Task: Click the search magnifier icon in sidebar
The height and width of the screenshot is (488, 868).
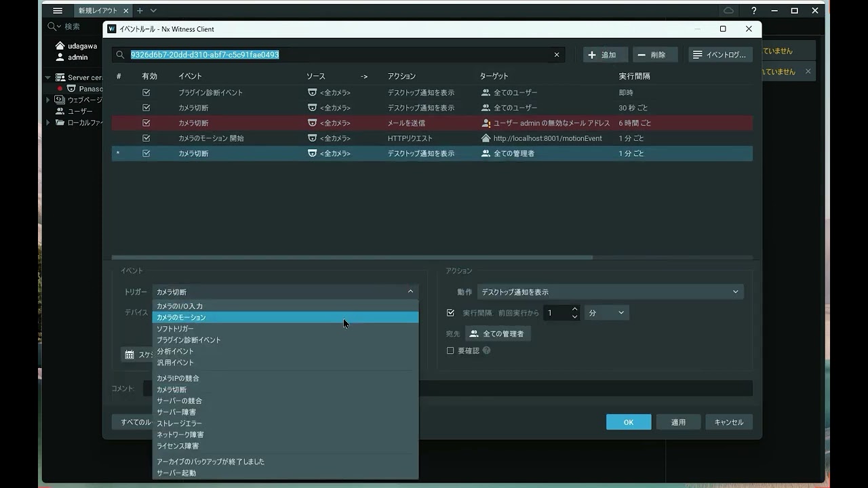Action: tap(53, 26)
